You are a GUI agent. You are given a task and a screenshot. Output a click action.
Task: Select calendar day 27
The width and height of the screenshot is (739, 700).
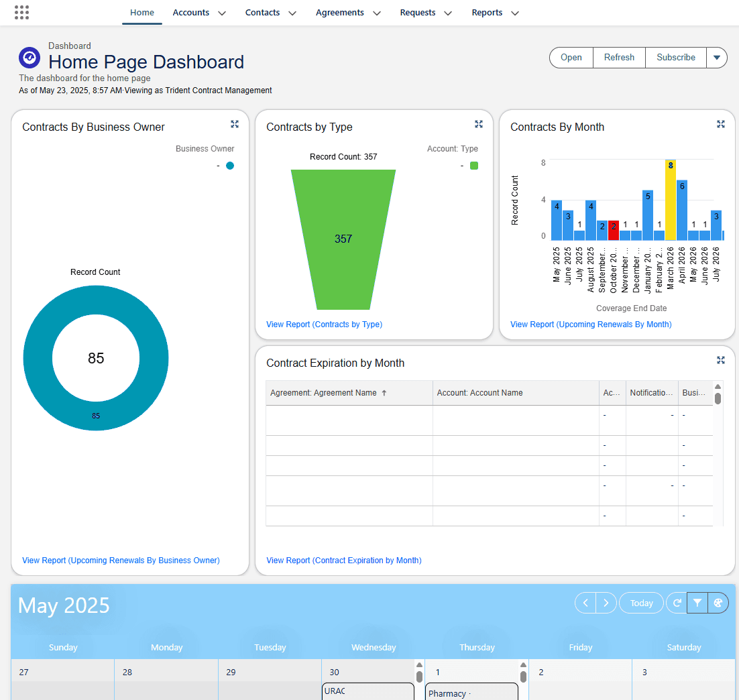coord(24,673)
